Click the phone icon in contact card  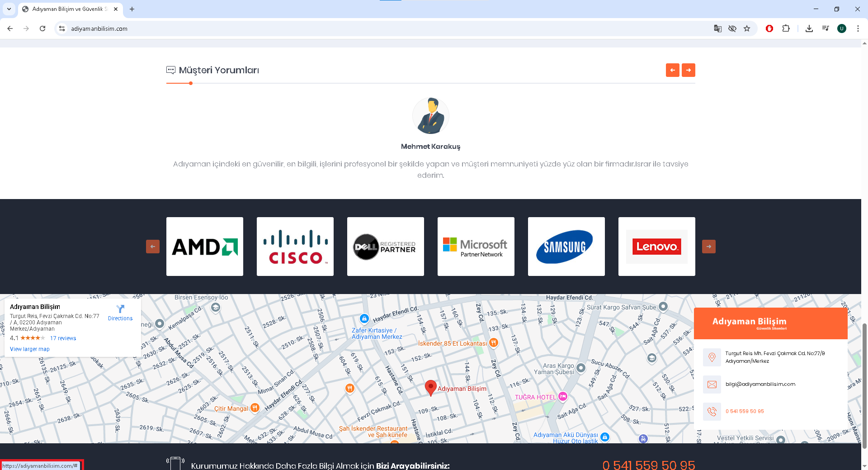(x=712, y=412)
